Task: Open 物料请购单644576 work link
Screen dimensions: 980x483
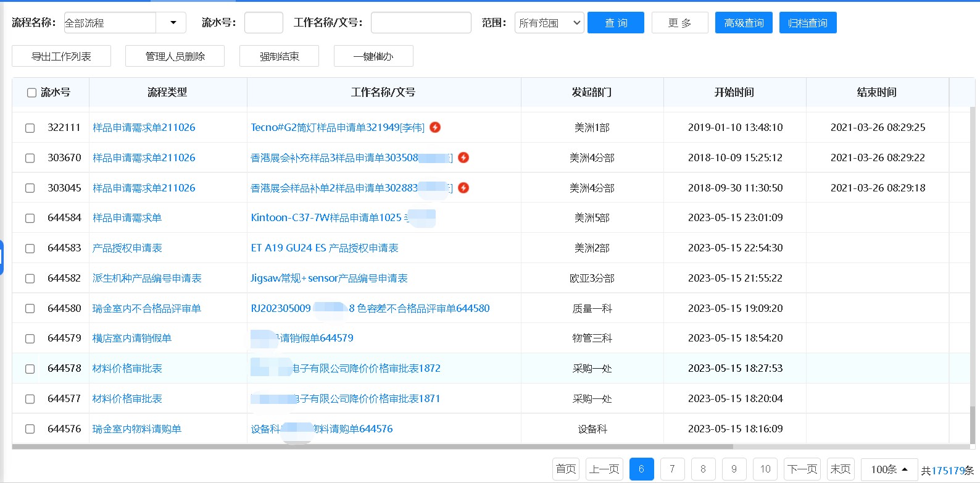Action: 322,429
